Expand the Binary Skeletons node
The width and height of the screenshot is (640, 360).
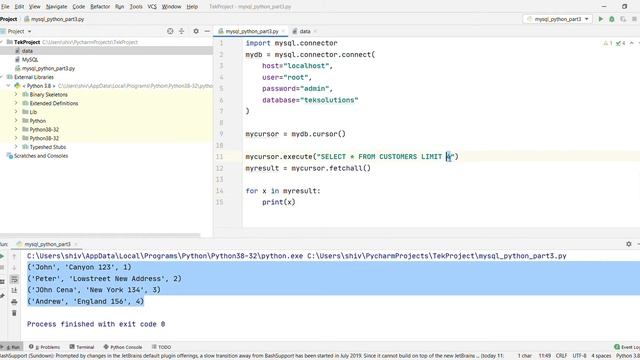[16, 94]
